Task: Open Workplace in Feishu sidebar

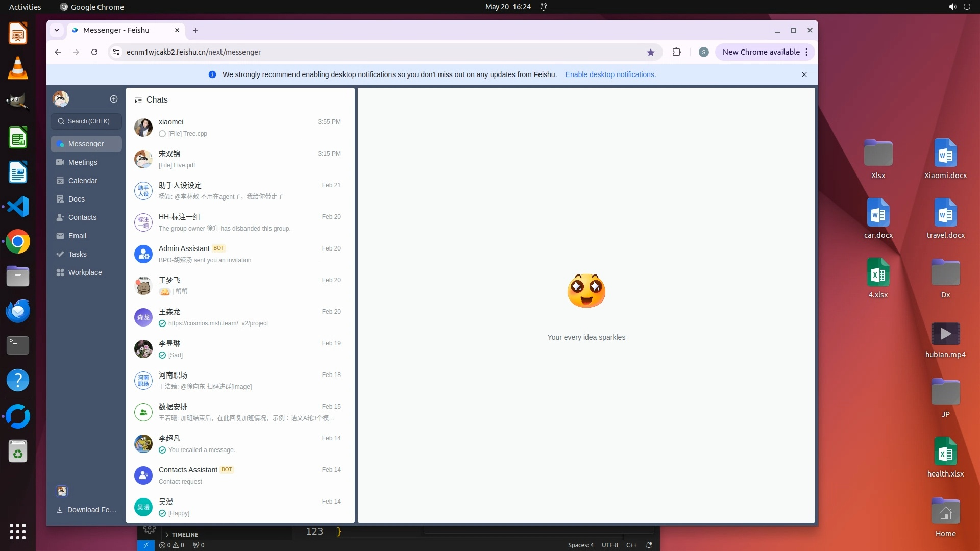Action: tap(85, 272)
